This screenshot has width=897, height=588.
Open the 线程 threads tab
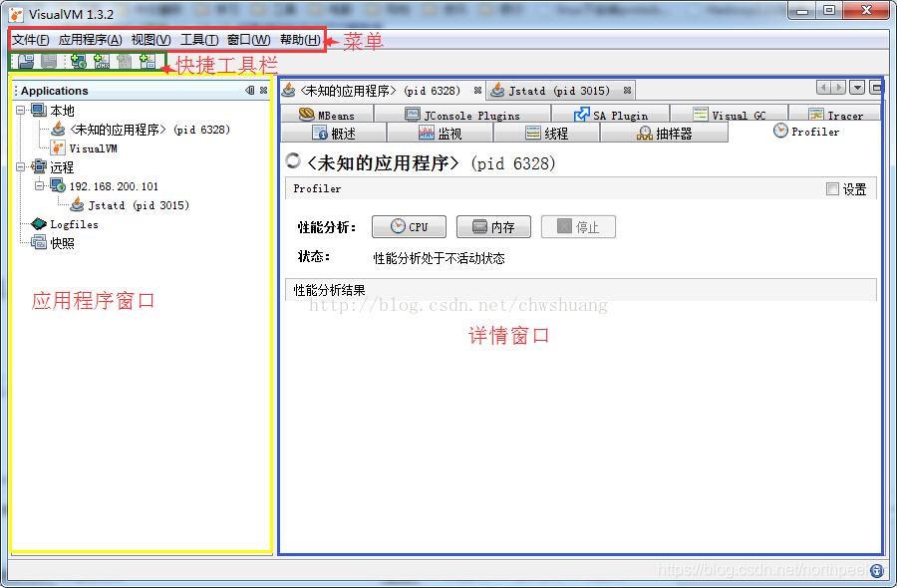click(x=547, y=133)
